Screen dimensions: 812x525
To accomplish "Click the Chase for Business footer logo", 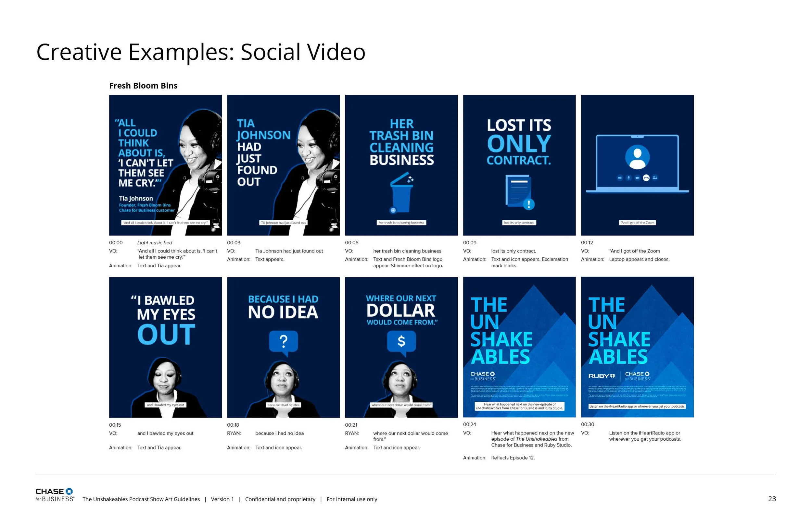I will 55,494.
